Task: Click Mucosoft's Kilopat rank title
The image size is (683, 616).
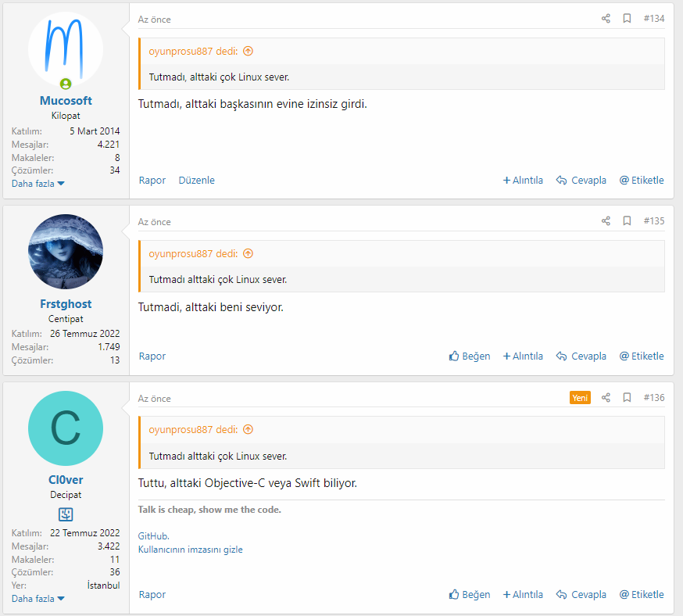Action: tap(66, 116)
